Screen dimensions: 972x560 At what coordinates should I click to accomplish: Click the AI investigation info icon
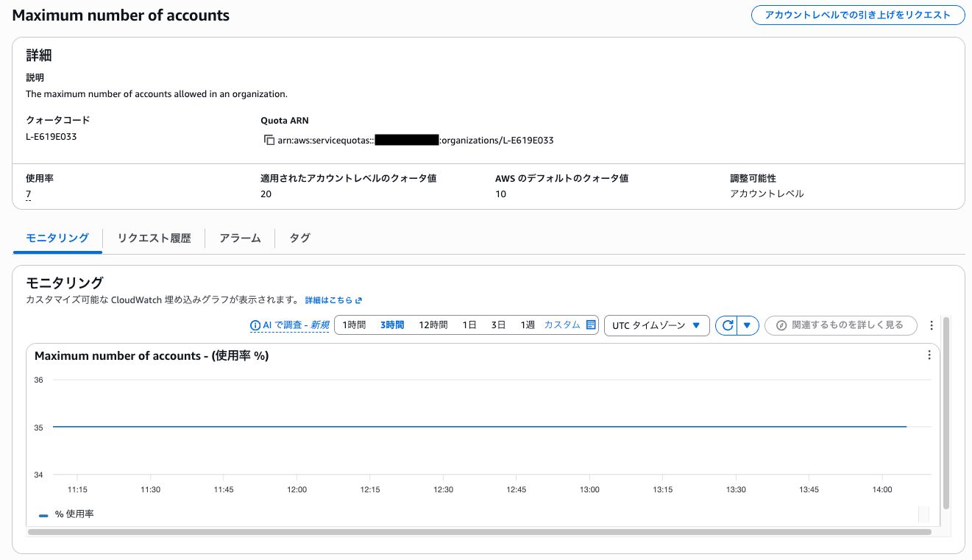click(x=255, y=325)
